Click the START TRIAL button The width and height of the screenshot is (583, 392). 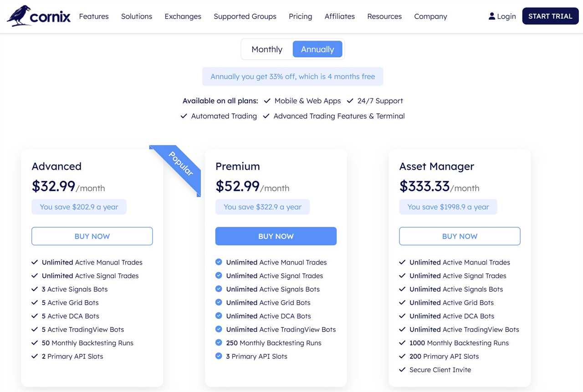(550, 15)
